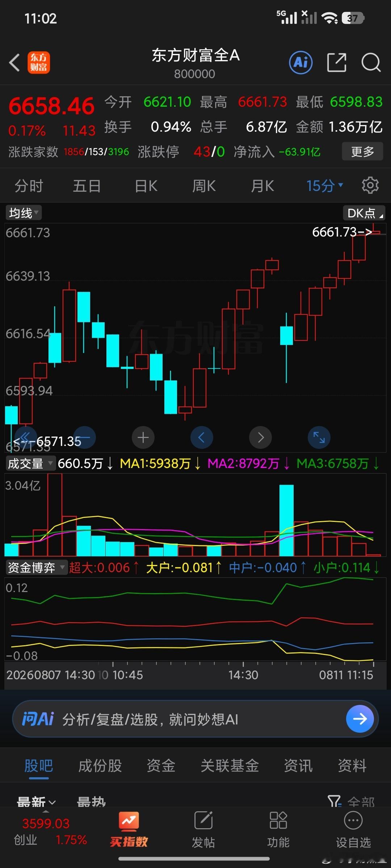Tap the 最热 sort option
391x868 pixels.
point(91,802)
